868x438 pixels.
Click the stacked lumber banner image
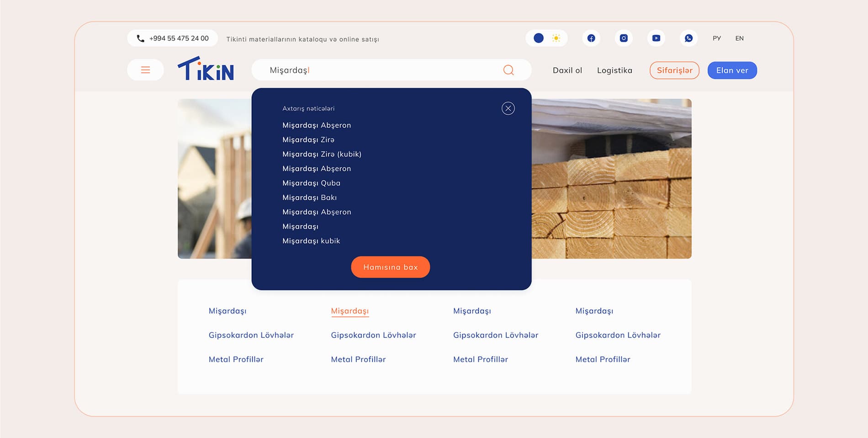click(x=611, y=179)
